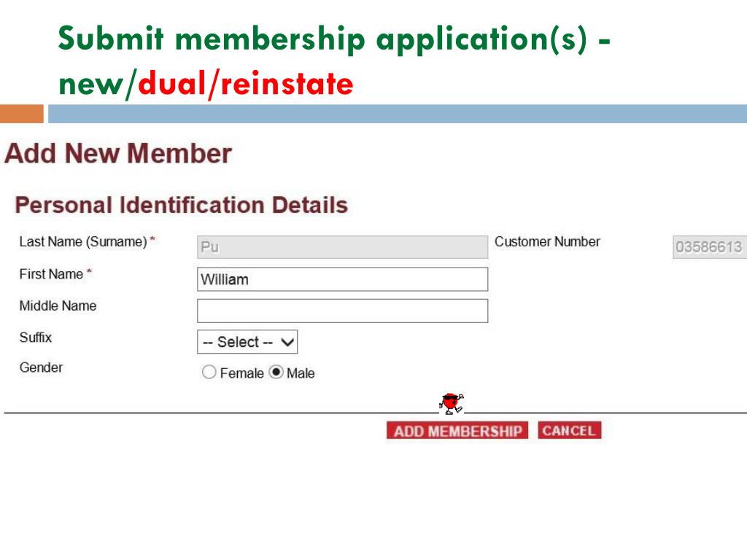The image size is (747, 560).
Task: Focus the First Name field containing William
Action: pyautogui.click(x=343, y=279)
